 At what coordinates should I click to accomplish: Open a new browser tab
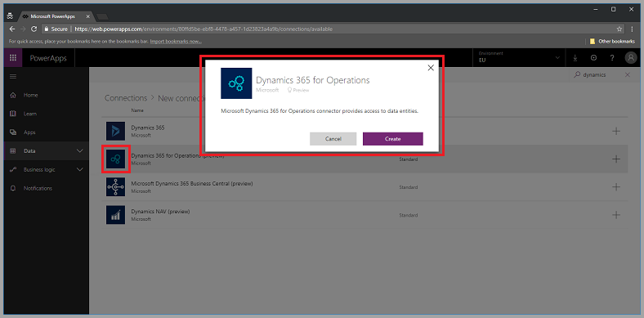(x=102, y=17)
